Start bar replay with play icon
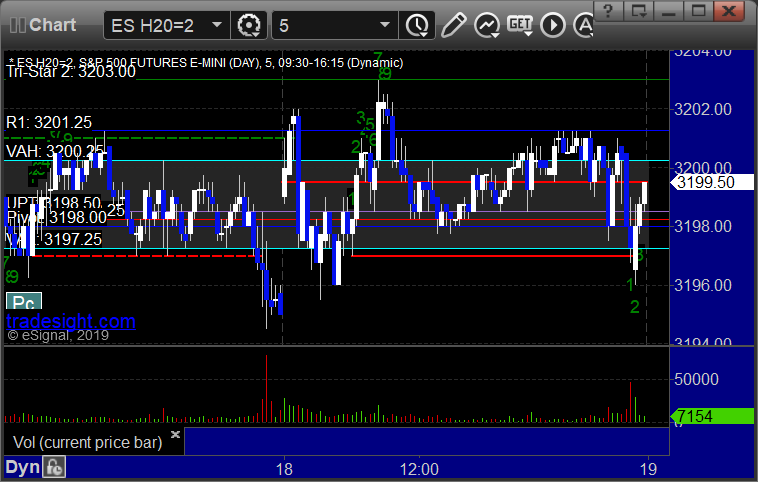The width and height of the screenshot is (758, 482). click(x=553, y=25)
